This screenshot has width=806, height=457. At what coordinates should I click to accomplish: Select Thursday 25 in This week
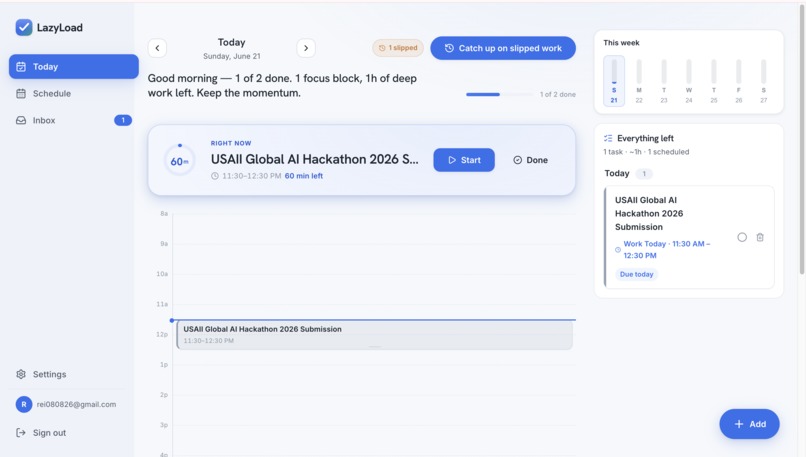[713, 81]
